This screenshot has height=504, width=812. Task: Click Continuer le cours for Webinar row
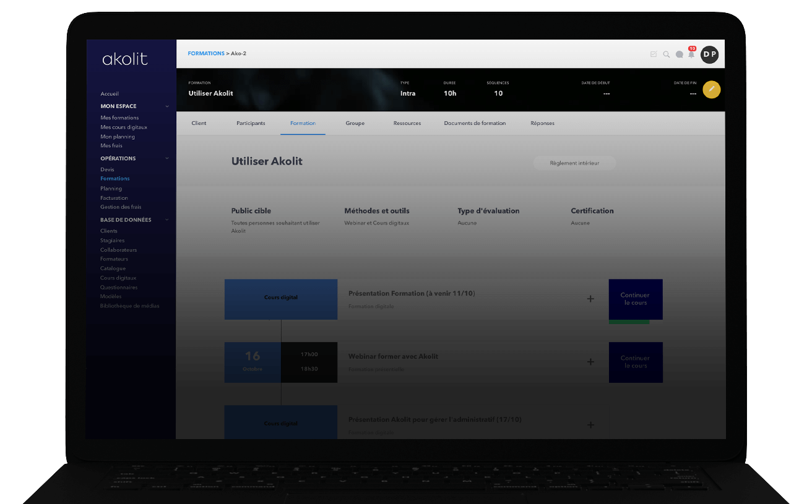[x=636, y=362]
